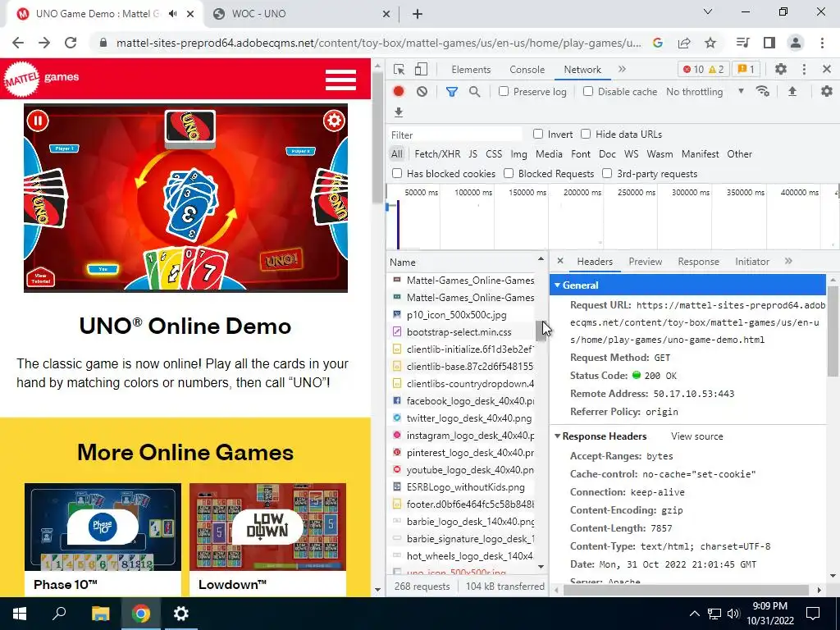The image size is (840, 630).
Task: Open the Initiator tab
Action: [x=752, y=262]
